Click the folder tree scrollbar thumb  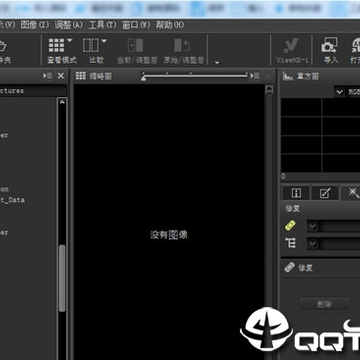(62, 278)
